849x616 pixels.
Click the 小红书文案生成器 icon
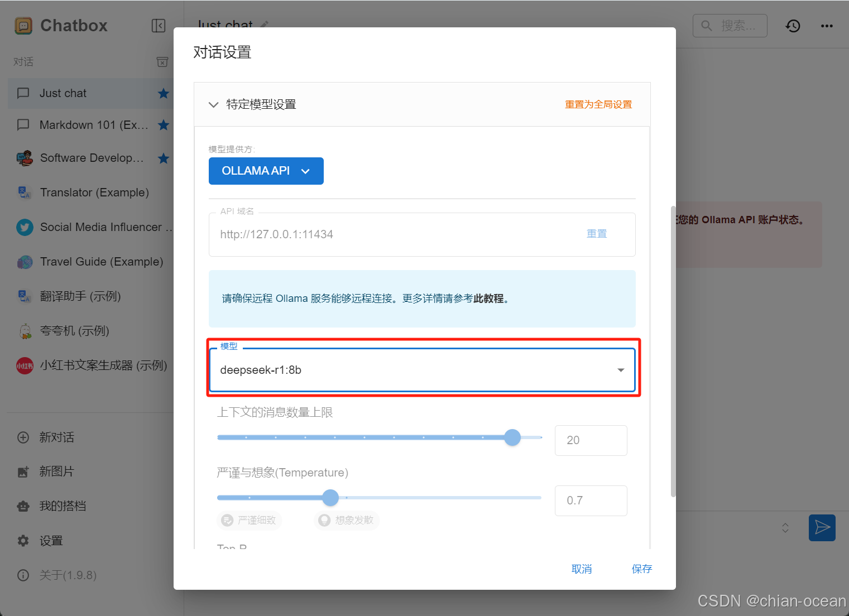click(x=25, y=365)
